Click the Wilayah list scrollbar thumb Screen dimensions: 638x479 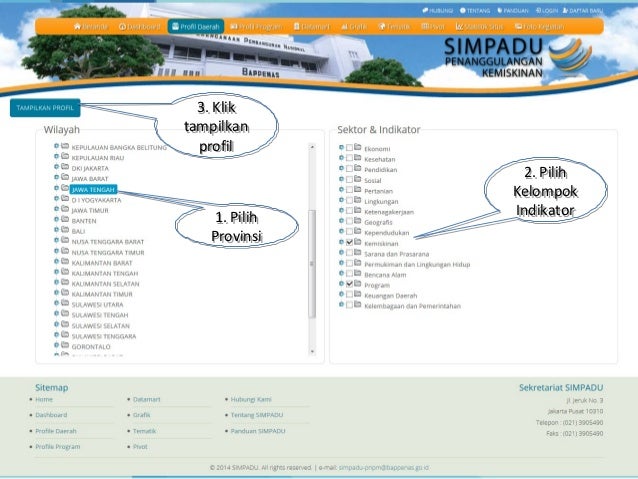(x=312, y=264)
